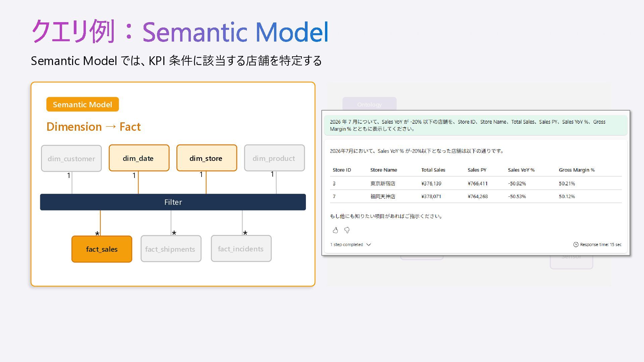The width and height of the screenshot is (644, 362).
Task: Click Total Sales value ¥378,071
Action: click(431, 196)
